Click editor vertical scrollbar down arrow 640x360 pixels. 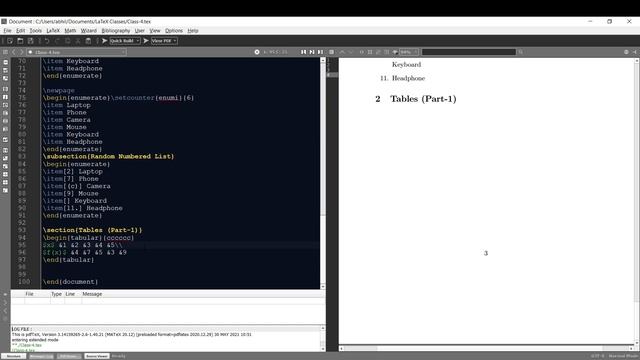(323, 287)
